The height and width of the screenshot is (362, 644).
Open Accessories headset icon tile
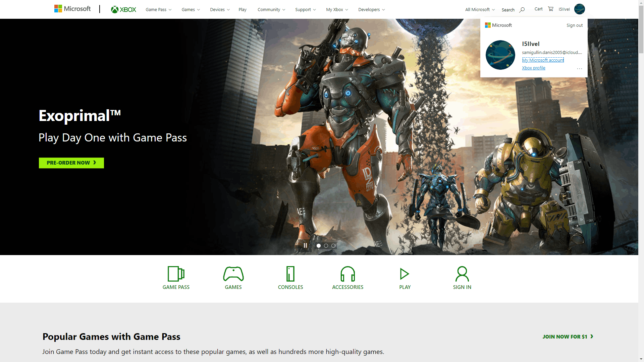pyautogui.click(x=347, y=278)
